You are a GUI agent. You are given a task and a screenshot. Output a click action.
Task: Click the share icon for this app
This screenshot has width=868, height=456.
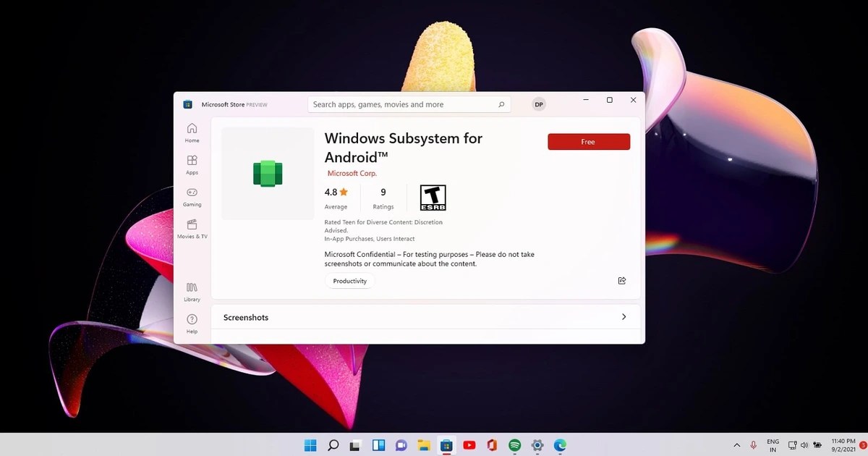[x=621, y=281]
